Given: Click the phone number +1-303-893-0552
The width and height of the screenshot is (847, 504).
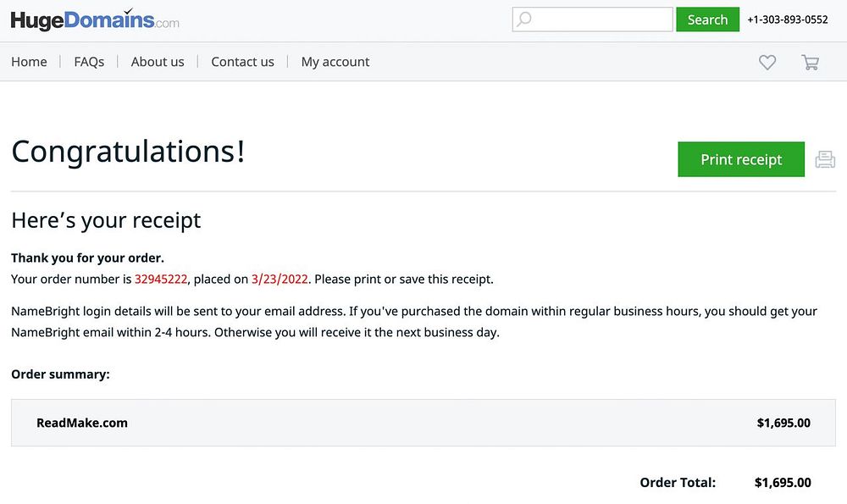Looking at the screenshot, I should [x=788, y=19].
